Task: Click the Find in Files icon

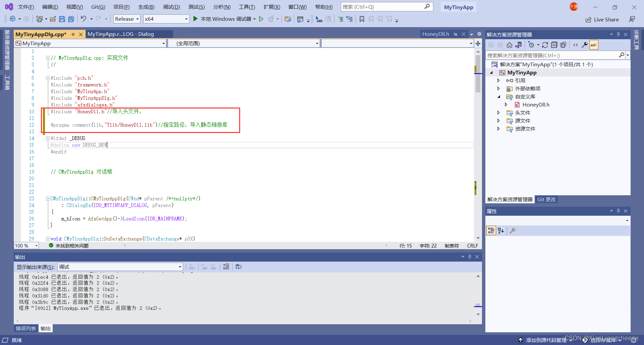Action: tap(288, 19)
